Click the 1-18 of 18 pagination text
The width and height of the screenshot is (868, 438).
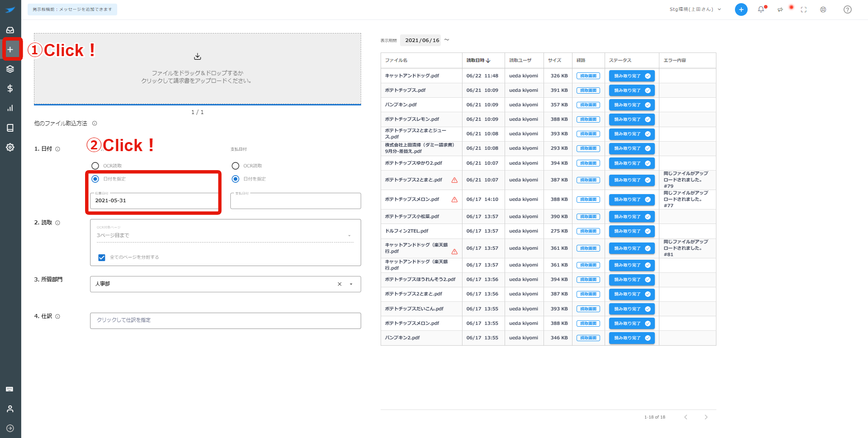(x=654, y=417)
